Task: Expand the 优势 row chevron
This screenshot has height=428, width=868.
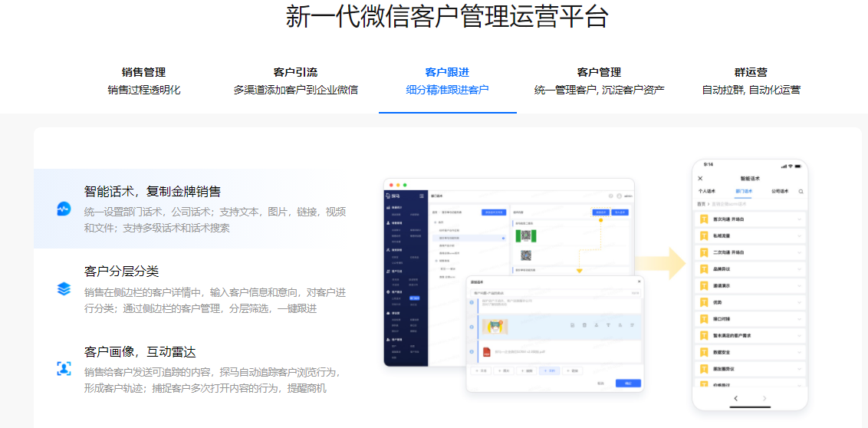Action: pos(799,302)
